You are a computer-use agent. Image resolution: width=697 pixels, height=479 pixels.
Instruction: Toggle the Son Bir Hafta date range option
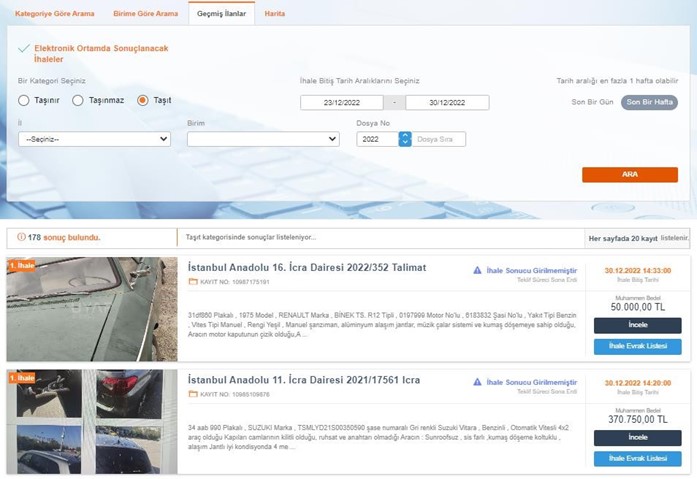(x=649, y=102)
